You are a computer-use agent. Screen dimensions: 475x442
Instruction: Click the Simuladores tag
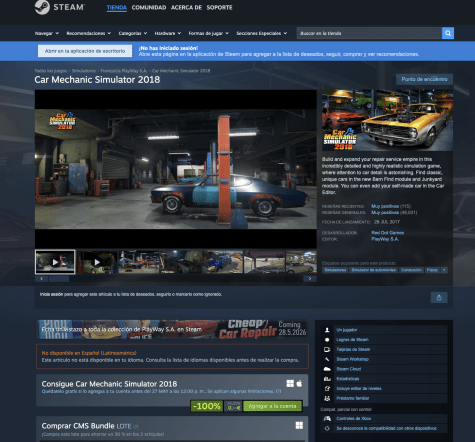[335, 270]
